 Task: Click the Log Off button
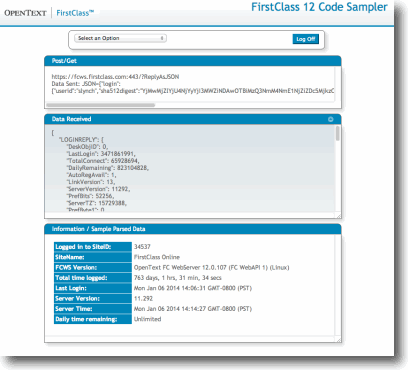pos(306,39)
